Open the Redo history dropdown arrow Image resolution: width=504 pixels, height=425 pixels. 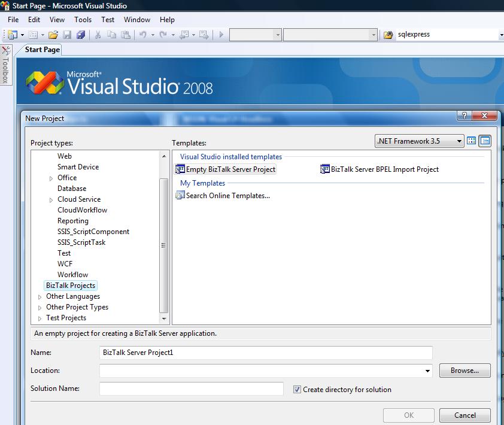point(173,35)
